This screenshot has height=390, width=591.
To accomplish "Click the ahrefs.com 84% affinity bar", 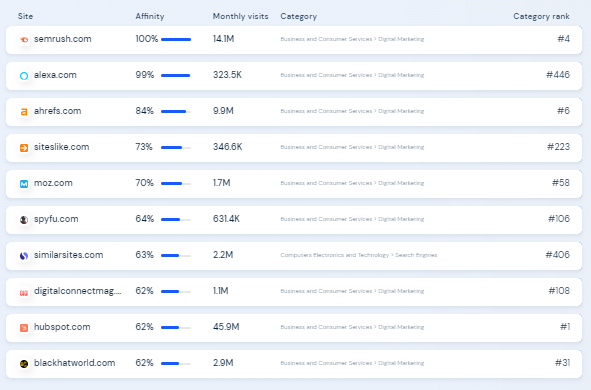I will [176, 111].
